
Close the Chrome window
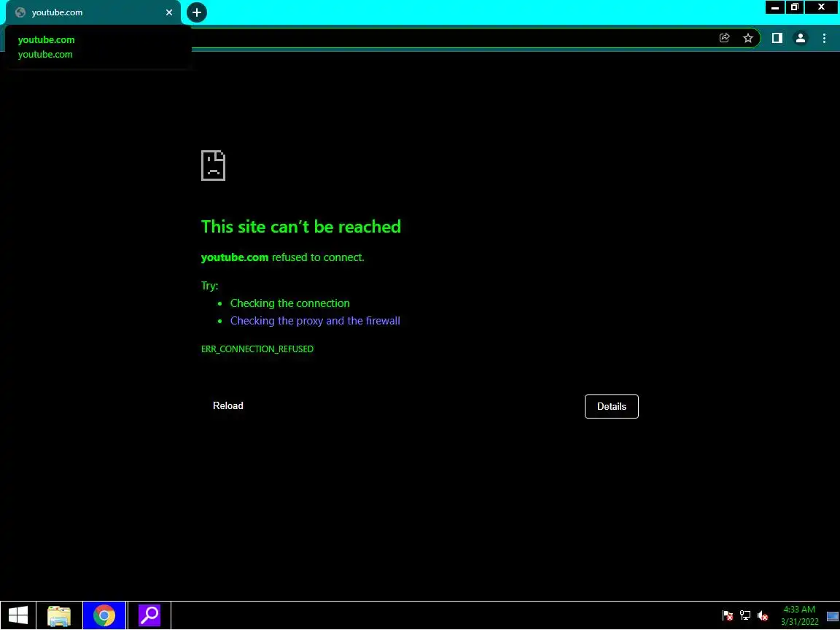click(x=821, y=7)
